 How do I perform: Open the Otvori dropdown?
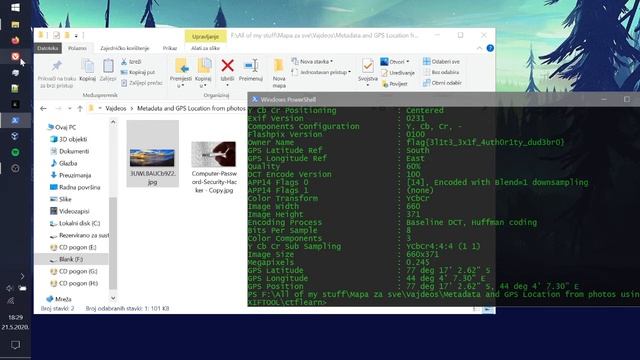point(395,62)
